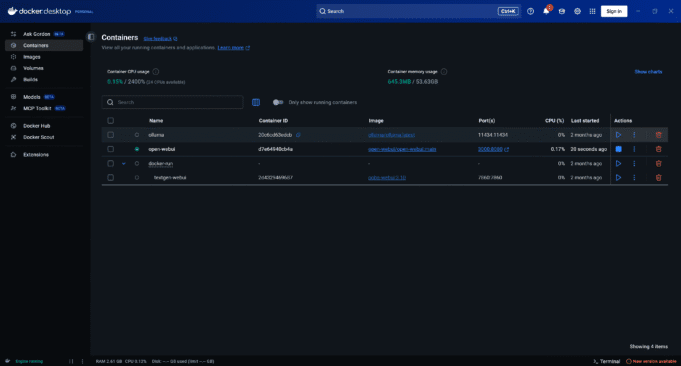
Task: Check the docker-run row checkbox
Action: click(111, 164)
